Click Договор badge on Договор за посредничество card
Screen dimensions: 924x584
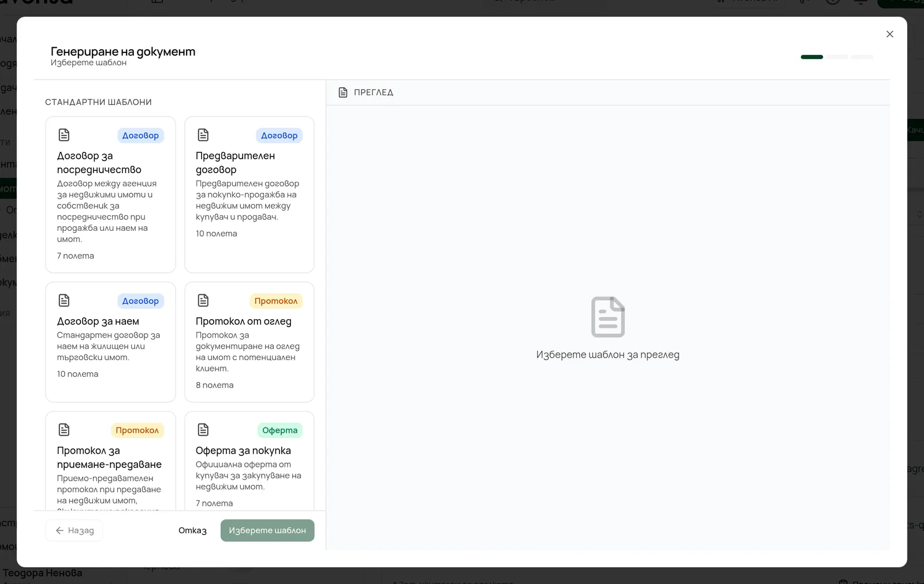point(140,136)
